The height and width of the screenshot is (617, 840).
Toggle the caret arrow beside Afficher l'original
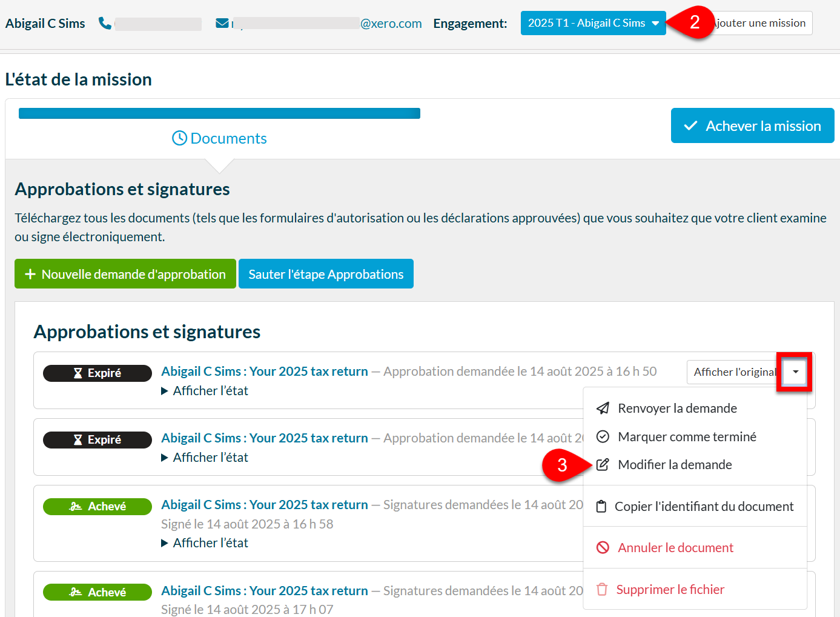pos(795,372)
